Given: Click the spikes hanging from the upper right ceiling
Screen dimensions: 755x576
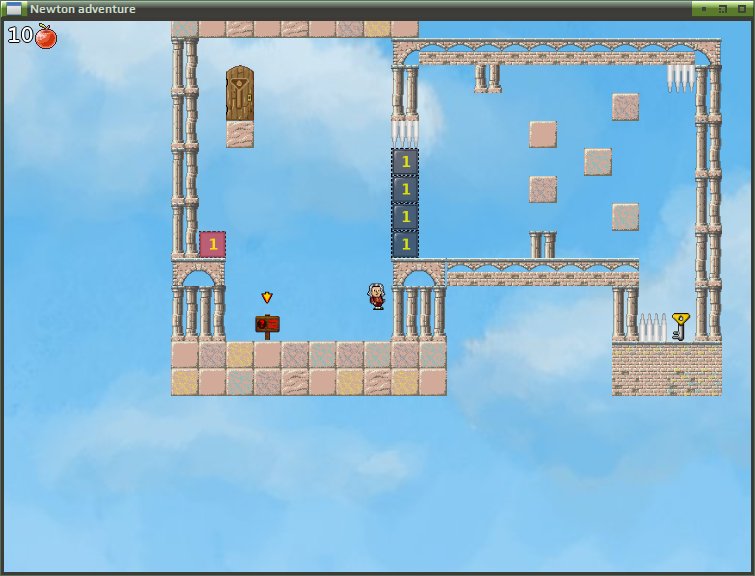Looking at the screenshot, I should [681, 79].
